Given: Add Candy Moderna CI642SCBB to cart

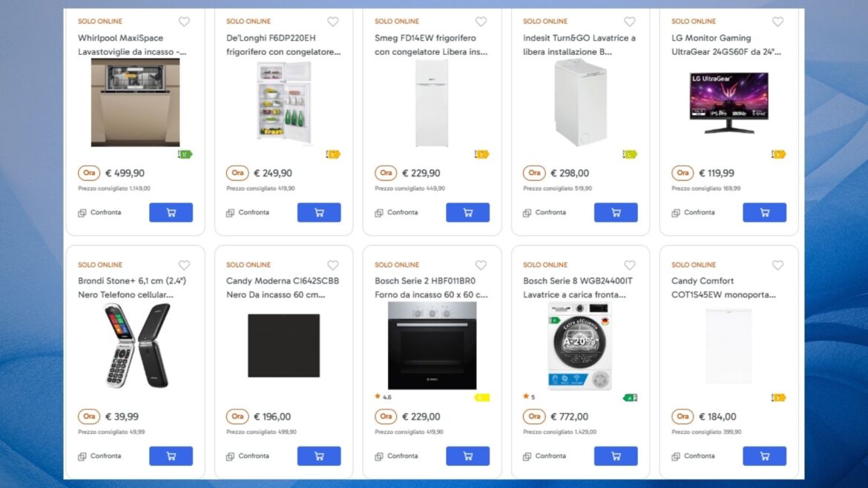Looking at the screenshot, I should [x=319, y=456].
